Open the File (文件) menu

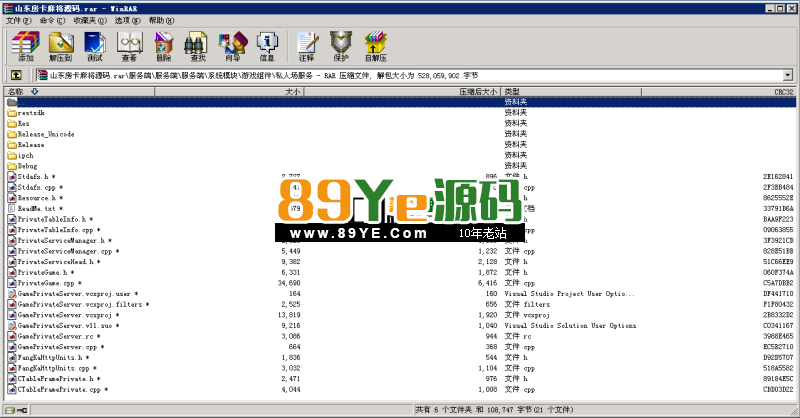tap(18, 20)
